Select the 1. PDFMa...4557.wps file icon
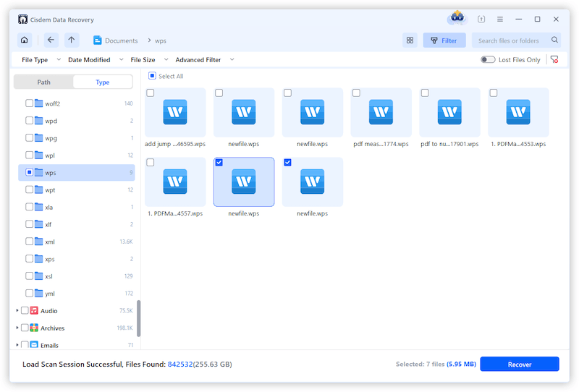 [175, 182]
